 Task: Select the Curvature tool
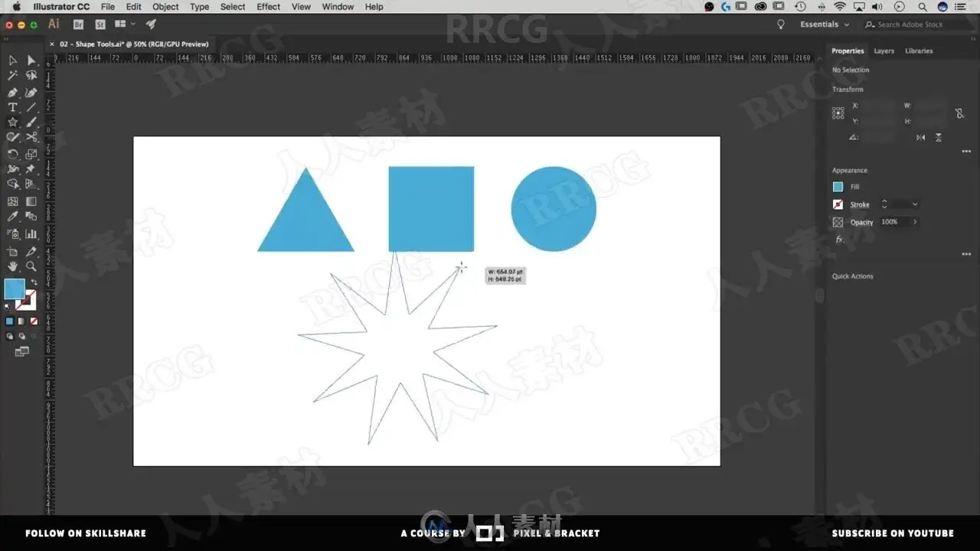tap(31, 92)
